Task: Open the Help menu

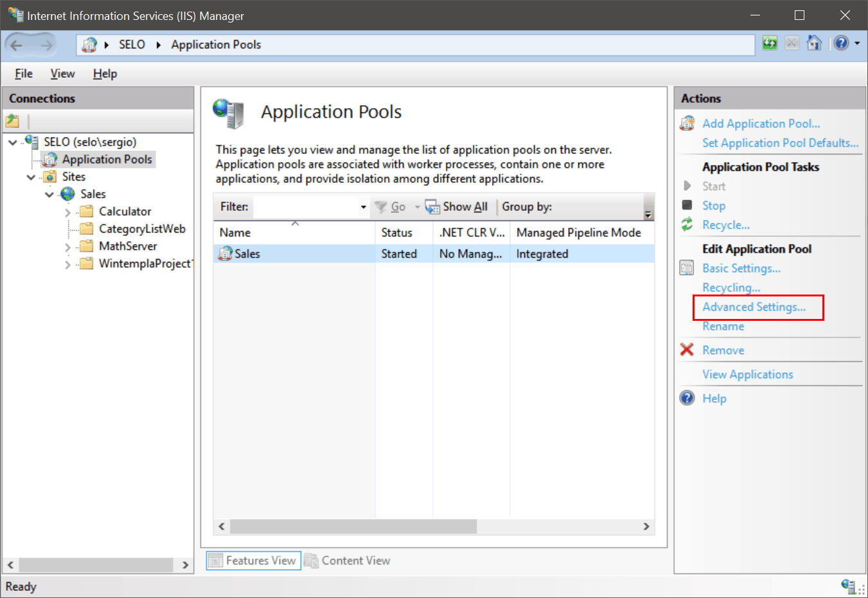Action: (x=105, y=73)
